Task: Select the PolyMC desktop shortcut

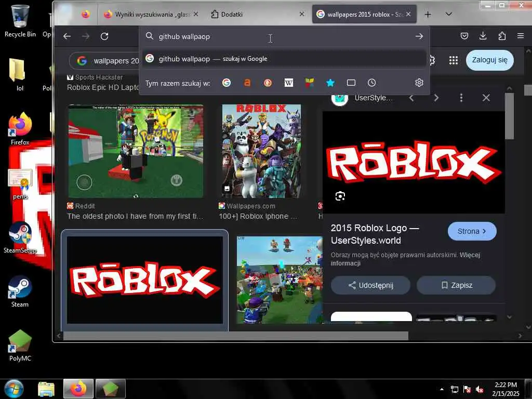Action: pyautogui.click(x=20, y=345)
